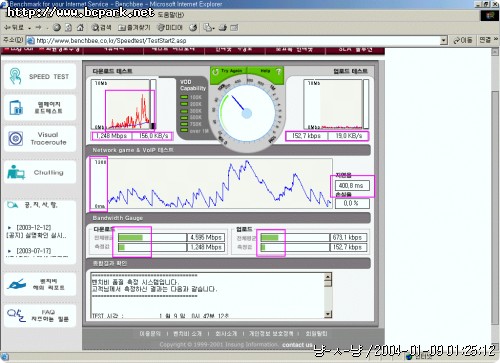The height and width of the screenshot is (363, 500).
Task: Select the 400.8 ms latency value
Action: (352, 185)
